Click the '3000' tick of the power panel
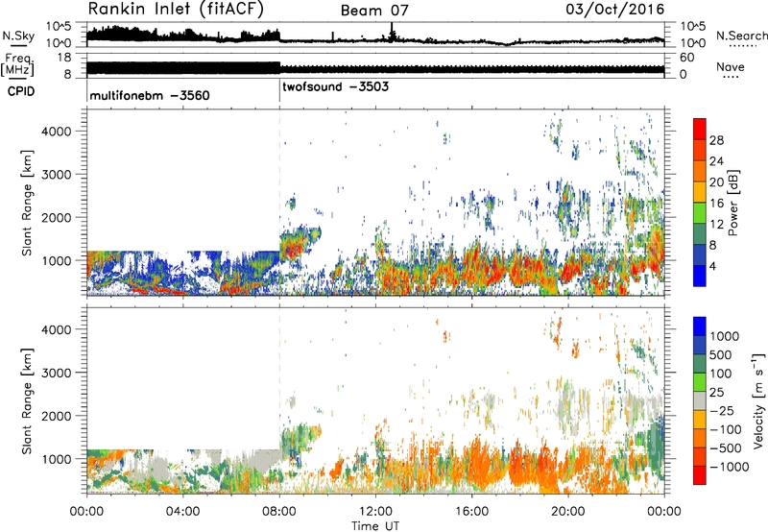The image size is (768, 532). coord(56,175)
